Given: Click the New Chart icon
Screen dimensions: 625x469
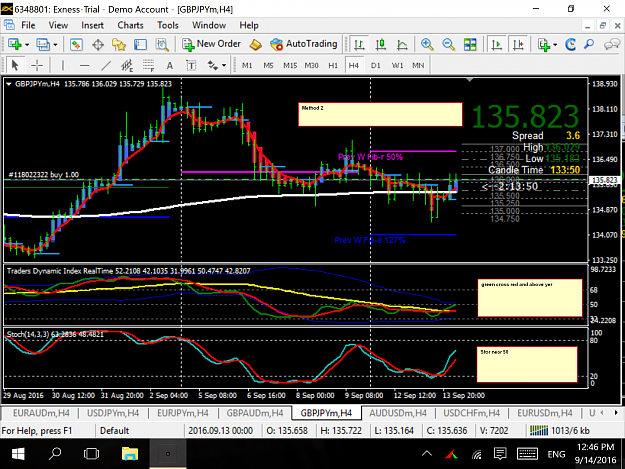Looking at the screenshot, I should tap(14, 44).
